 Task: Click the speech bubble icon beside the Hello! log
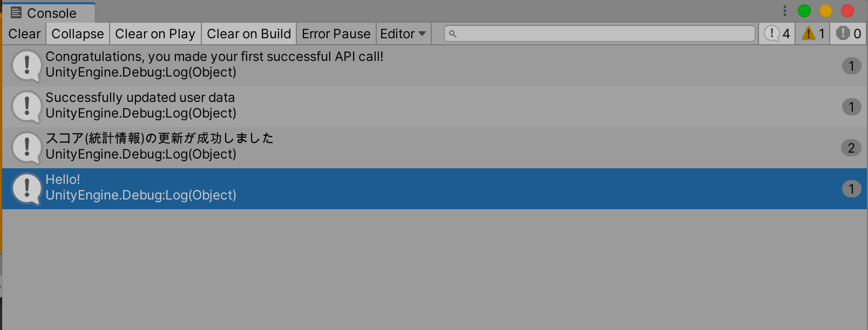26,188
